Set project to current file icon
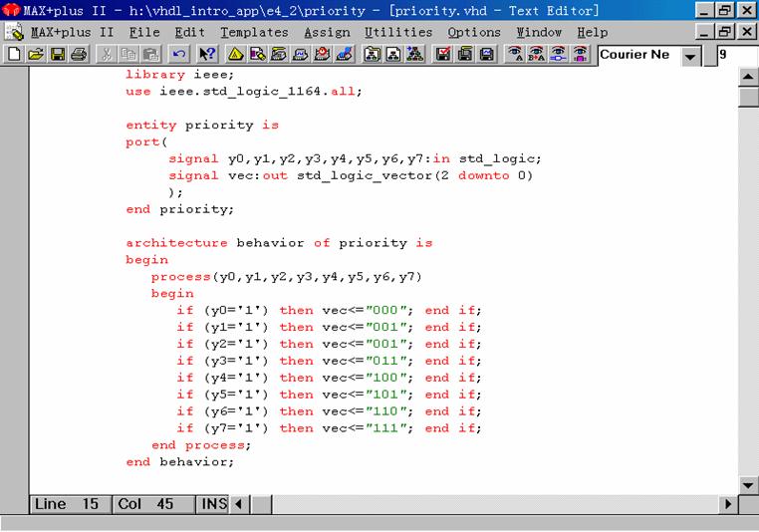 pyautogui.click(x=393, y=54)
